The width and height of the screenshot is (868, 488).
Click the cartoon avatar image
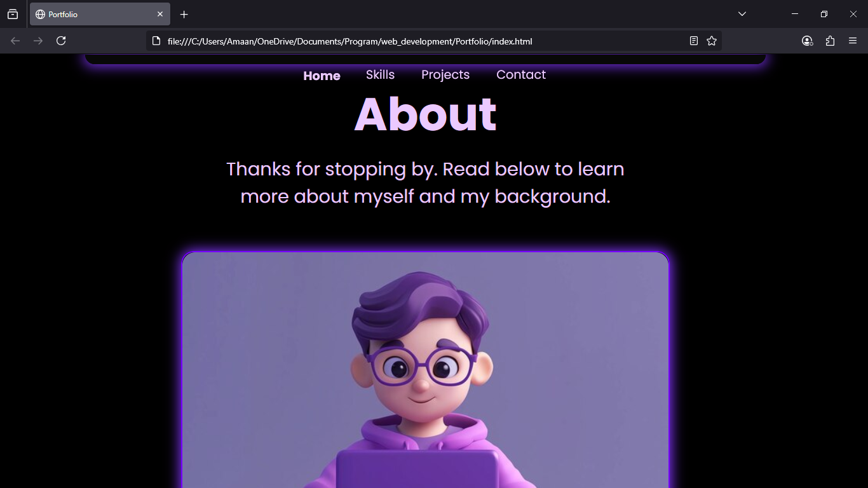click(425, 370)
